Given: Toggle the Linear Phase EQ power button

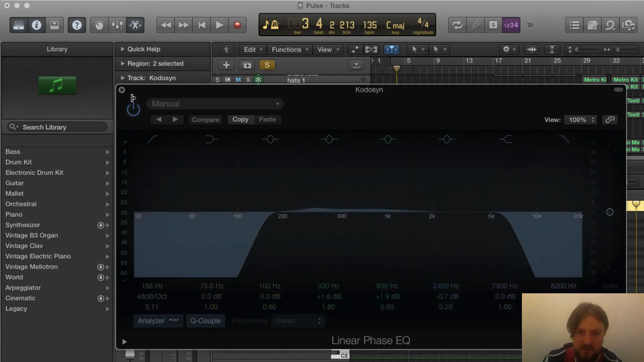Looking at the screenshot, I should click(x=133, y=109).
